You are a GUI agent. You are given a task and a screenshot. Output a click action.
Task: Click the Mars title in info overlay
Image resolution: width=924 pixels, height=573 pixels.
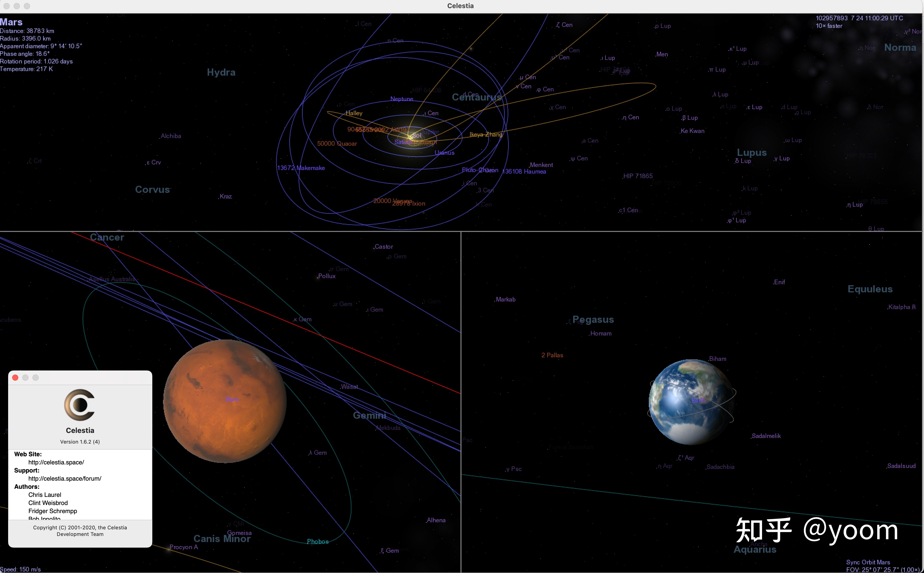11,22
